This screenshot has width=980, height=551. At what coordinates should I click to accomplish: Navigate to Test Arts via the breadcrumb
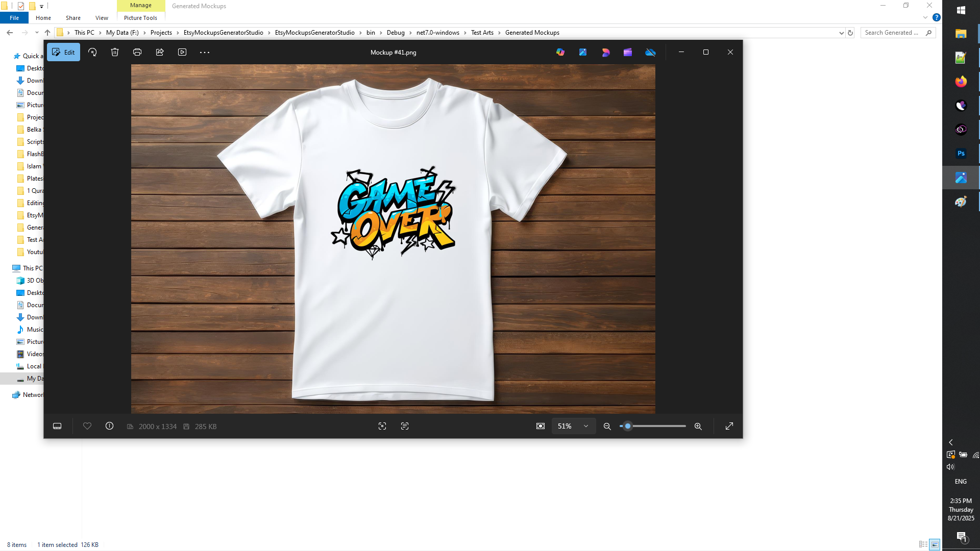coord(483,32)
